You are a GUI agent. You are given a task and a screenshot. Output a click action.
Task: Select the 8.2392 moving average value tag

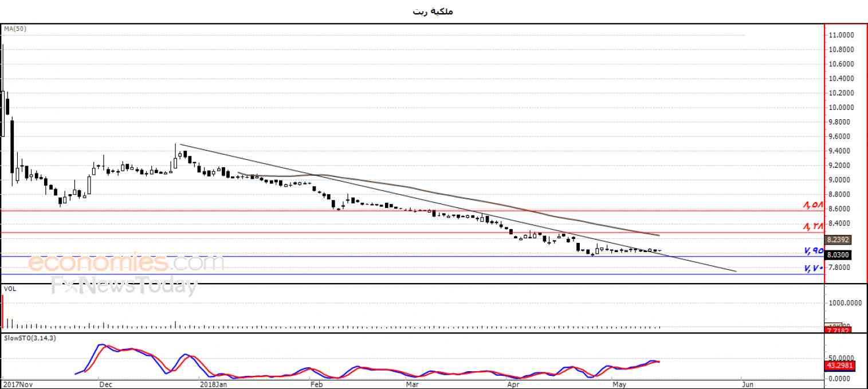click(x=838, y=240)
